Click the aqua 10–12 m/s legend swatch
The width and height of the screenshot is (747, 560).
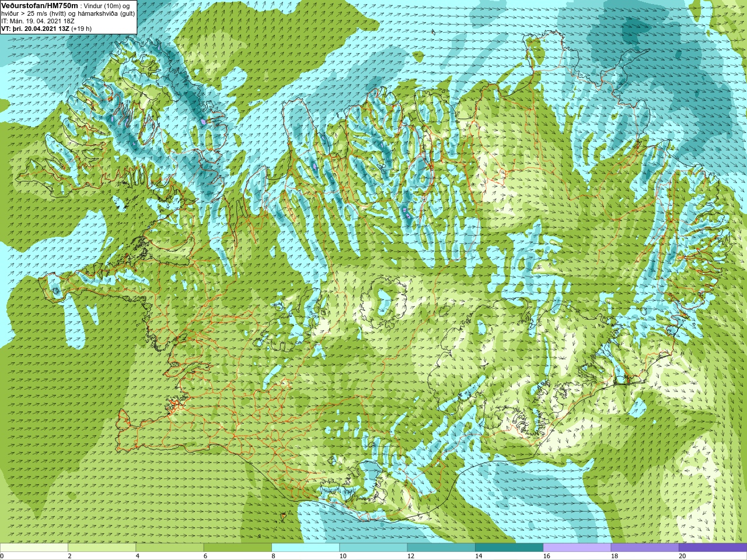pos(373,548)
